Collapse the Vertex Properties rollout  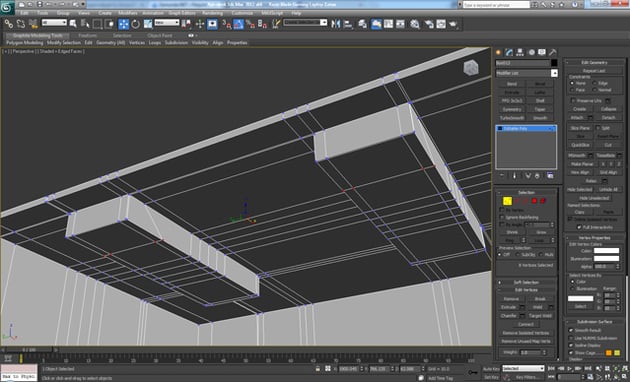click(x=594, y=238)
